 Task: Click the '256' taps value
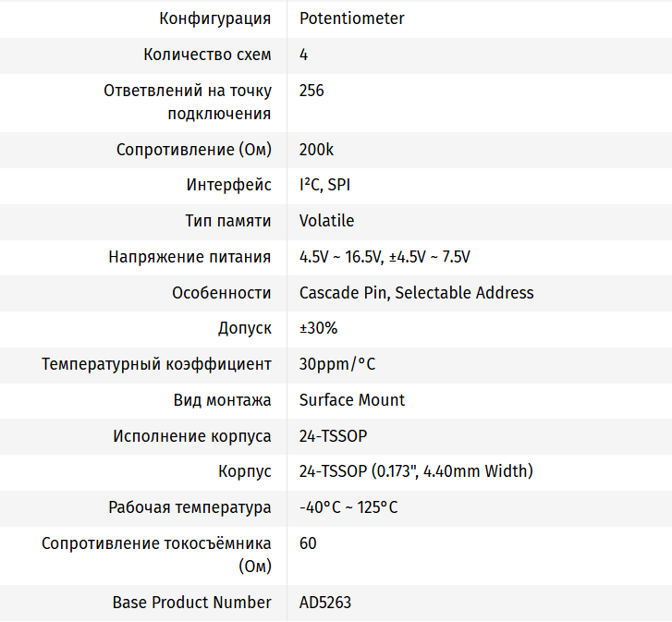point(312,91)
